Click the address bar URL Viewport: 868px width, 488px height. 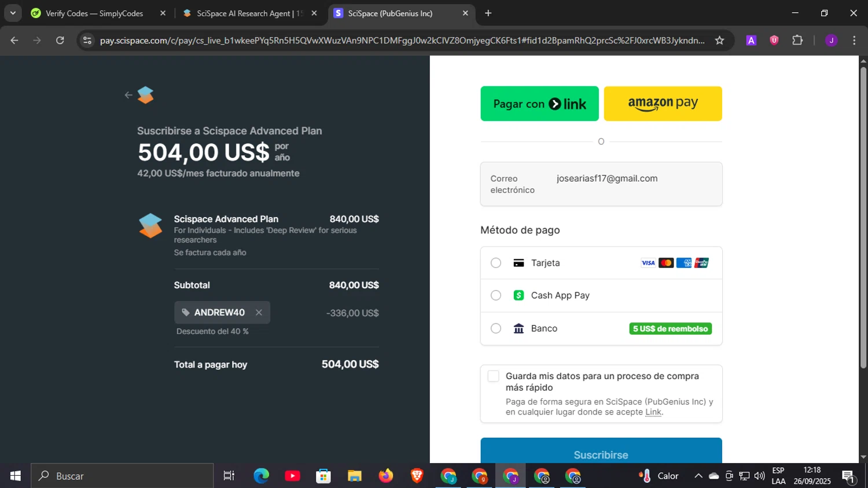coord(402,40)
